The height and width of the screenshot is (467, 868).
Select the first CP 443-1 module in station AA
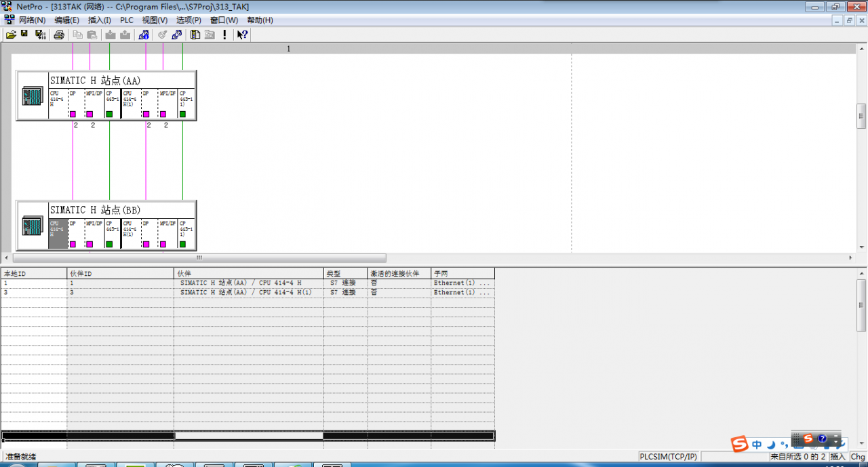point(112,104)
